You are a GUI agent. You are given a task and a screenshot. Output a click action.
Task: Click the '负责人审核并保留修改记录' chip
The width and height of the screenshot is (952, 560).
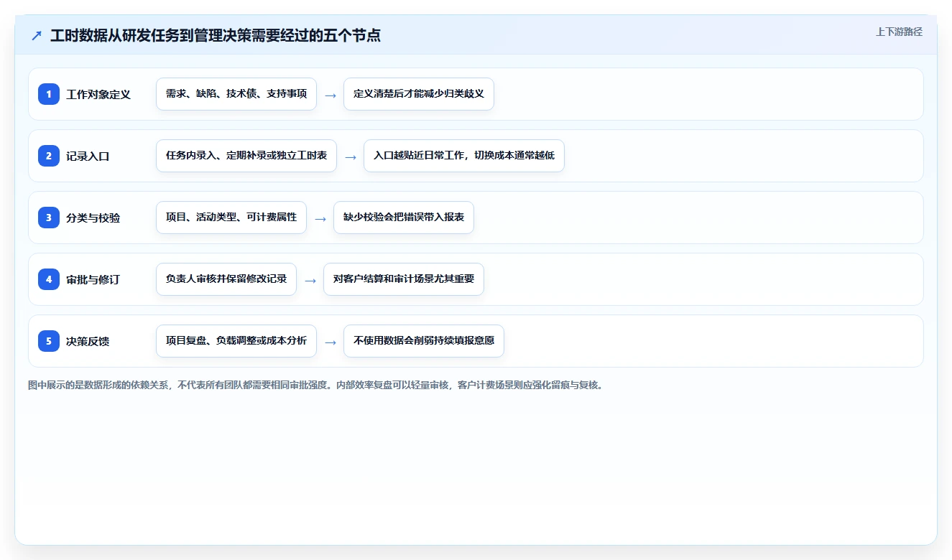(226, 279)
